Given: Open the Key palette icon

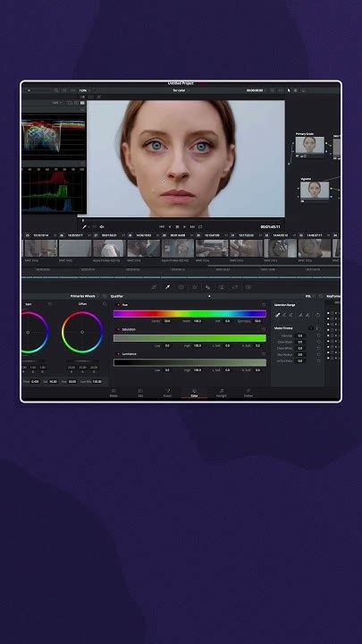Looking at the screenshot, I should coord(235,287).
